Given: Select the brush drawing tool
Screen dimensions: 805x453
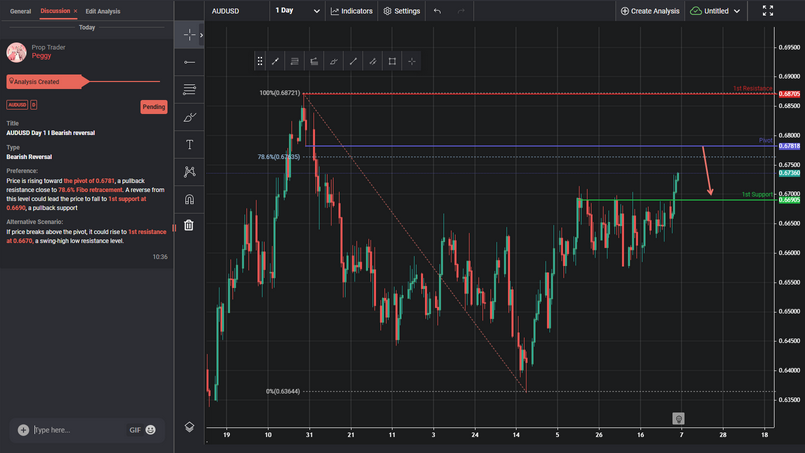Looking at the screenshot, I should pos(189,117).
